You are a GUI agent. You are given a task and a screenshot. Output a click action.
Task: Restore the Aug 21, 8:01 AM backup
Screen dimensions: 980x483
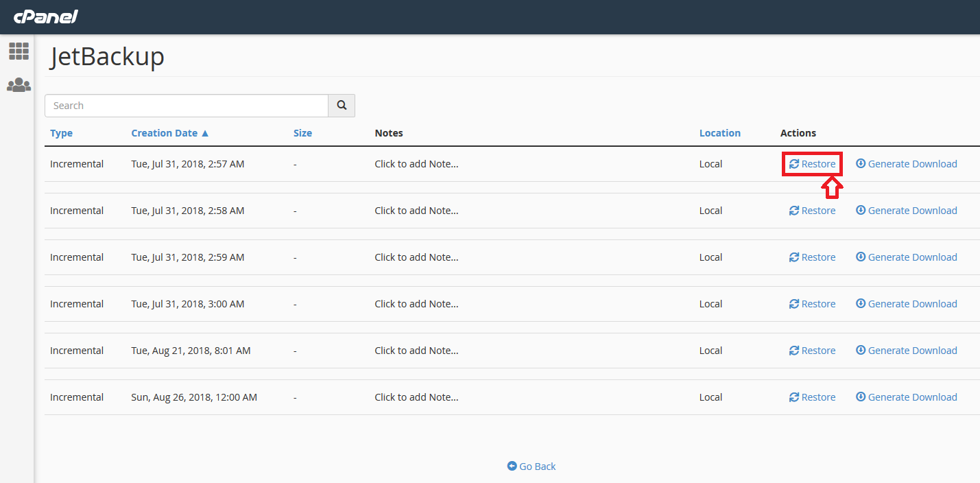tap(813, 351)
